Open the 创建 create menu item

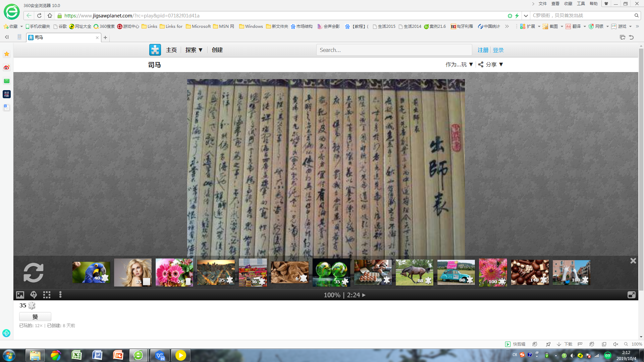(x=217, y=50)
